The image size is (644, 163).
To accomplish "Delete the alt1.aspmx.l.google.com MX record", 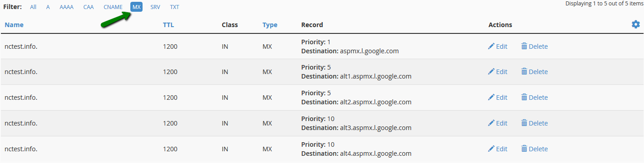I will (534, 71).
